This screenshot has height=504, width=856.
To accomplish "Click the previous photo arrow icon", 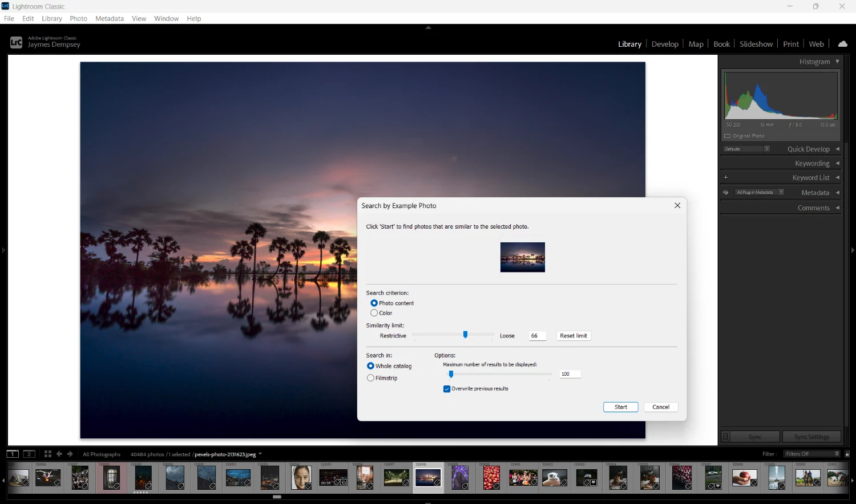I will (x=59, y=454).
